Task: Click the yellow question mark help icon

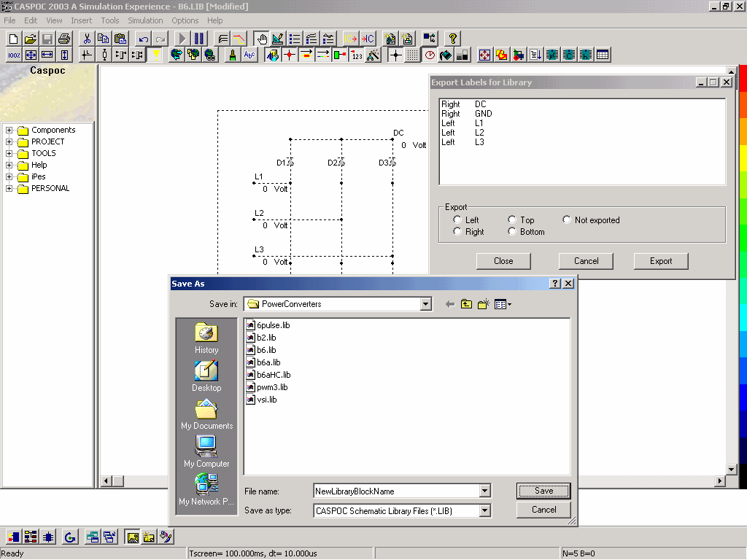Action: tap(452, 39)
